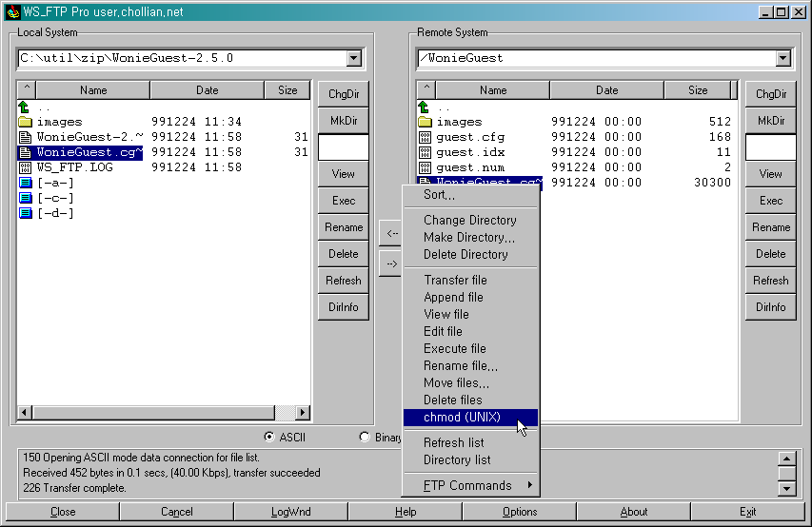Click the remote parent directory up-arrow icon
This screenshot has height=527, width=812.
[x=425, y=107]
